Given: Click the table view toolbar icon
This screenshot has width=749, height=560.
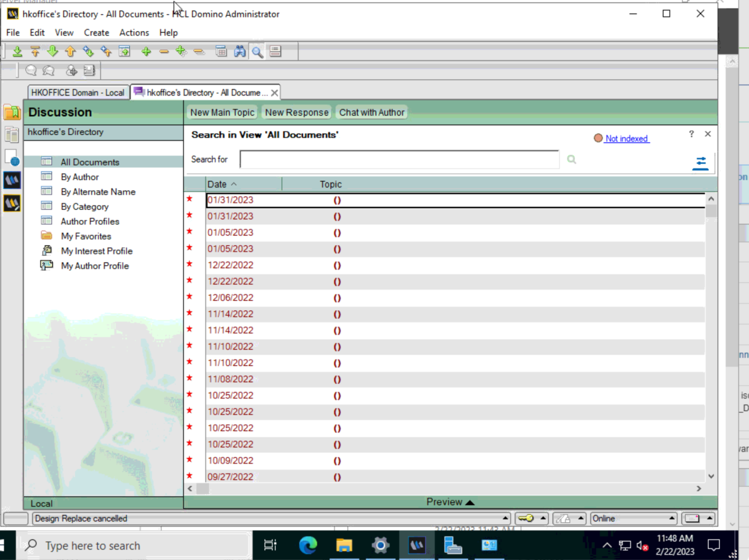Looking at the screenshot, I should click(x=221, y=51).
